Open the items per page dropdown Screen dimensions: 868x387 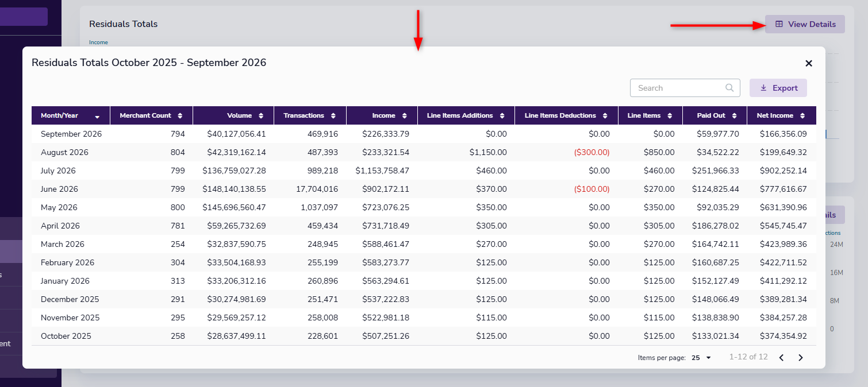point(701,358)
